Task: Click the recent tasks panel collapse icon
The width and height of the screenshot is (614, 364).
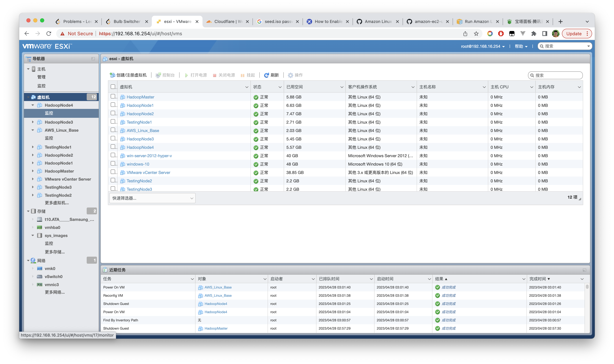Action: [x=584, y=270]
